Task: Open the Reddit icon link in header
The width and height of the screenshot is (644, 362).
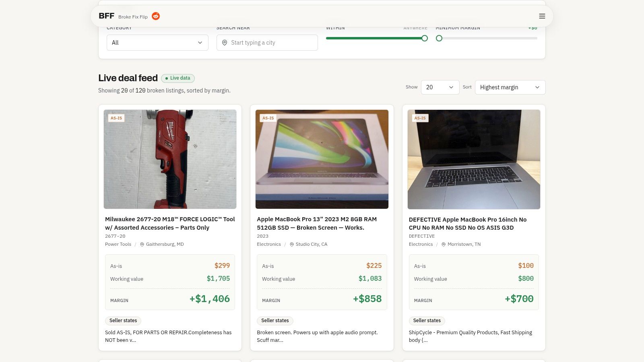Action: [x=156, y=16]
